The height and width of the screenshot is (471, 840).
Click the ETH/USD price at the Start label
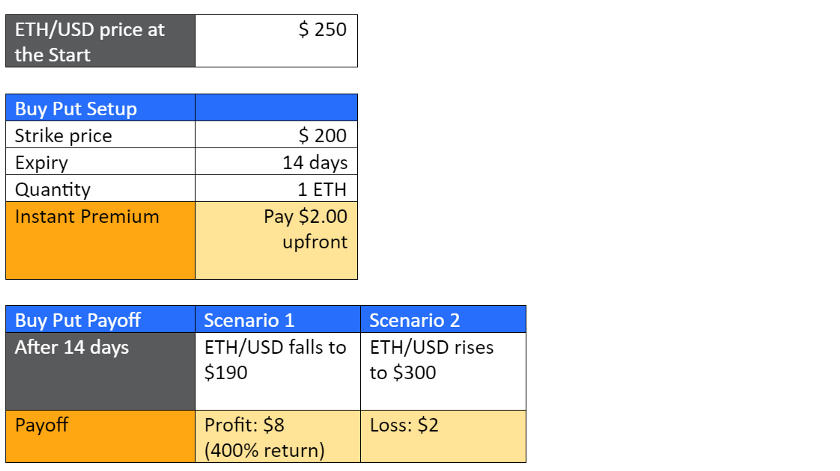pos(100,41)
